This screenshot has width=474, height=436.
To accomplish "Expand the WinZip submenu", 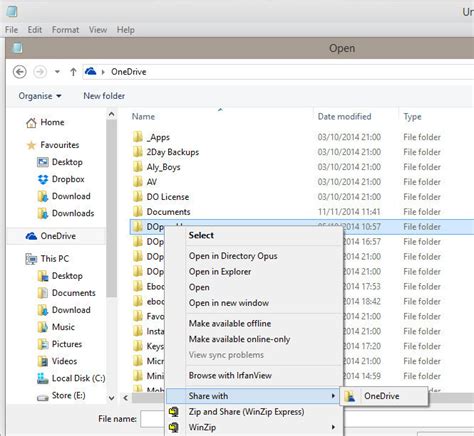I will pos(253,427).
